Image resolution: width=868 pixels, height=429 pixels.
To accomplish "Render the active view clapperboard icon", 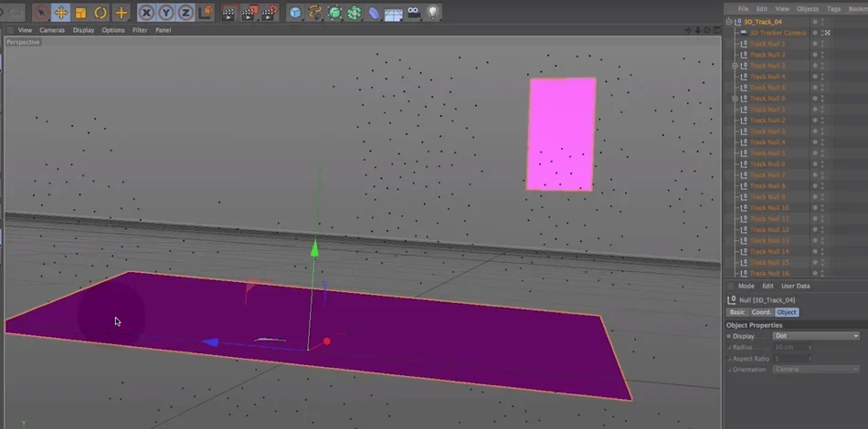I will point(228,13).
